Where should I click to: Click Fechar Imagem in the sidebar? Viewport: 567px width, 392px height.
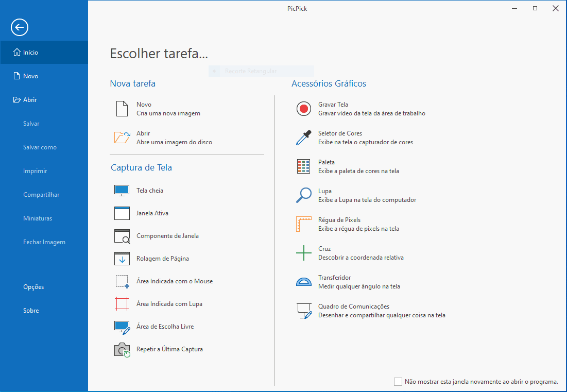click(44, 242)
